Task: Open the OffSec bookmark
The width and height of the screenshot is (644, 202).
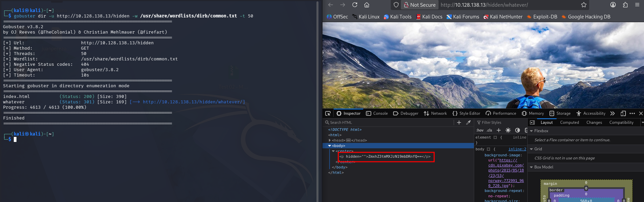Action: 337,17
